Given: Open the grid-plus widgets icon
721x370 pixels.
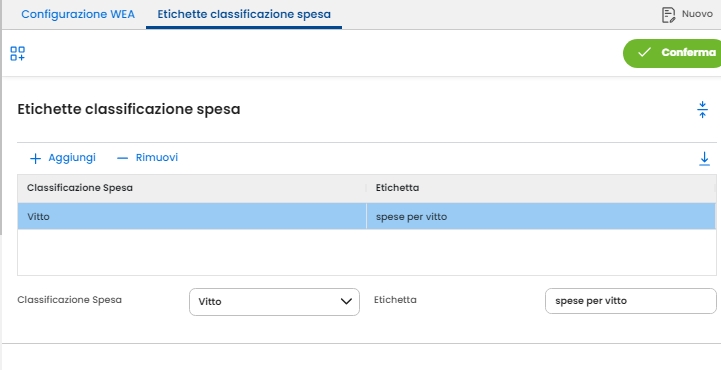Looking at the screenshot, I should click(17, 53).
